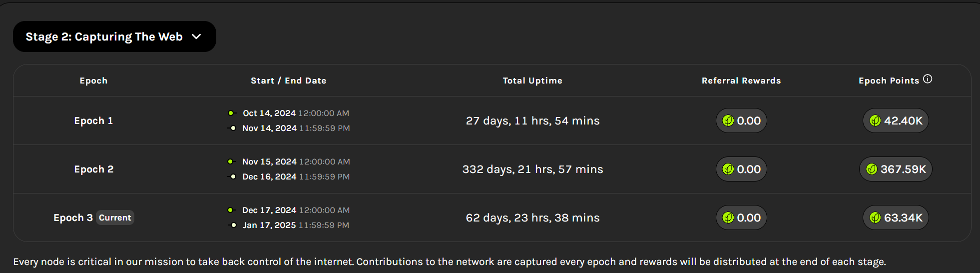Click the 367.59K epoch points pill
The image size is (980, 273).
tap(896, 169)
